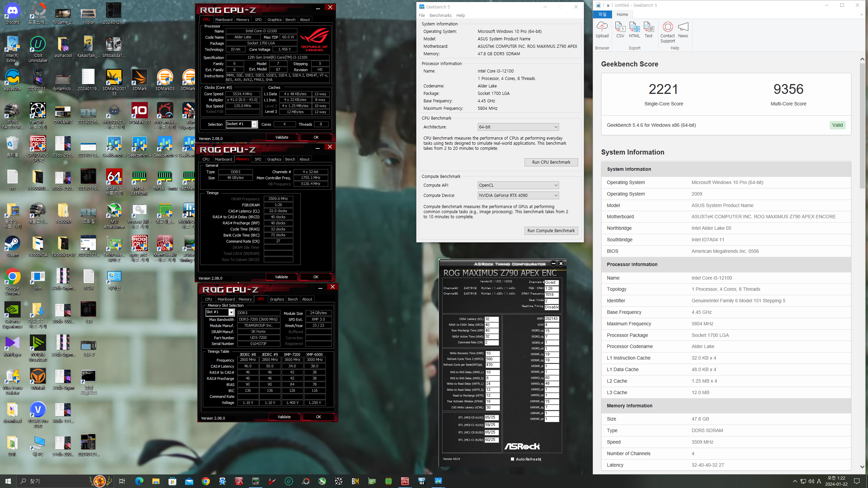Viewport: 868px width, 488px height.
Task: Open VRMark desktop icon
Action: pos(38,380)
